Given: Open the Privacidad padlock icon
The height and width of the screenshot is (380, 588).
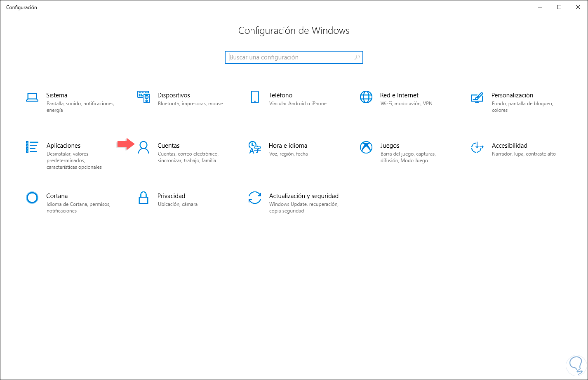Looking at the screenshot, I should click(x=143, y=198).
